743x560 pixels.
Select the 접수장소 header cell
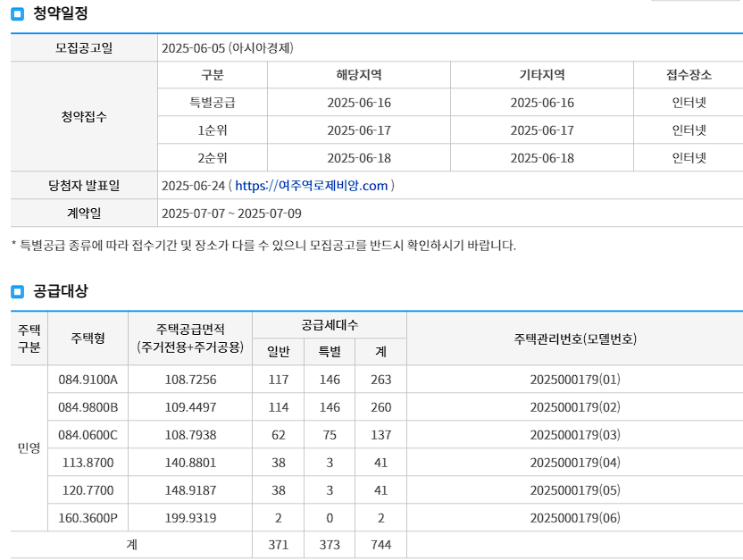(x=689, y=75)
